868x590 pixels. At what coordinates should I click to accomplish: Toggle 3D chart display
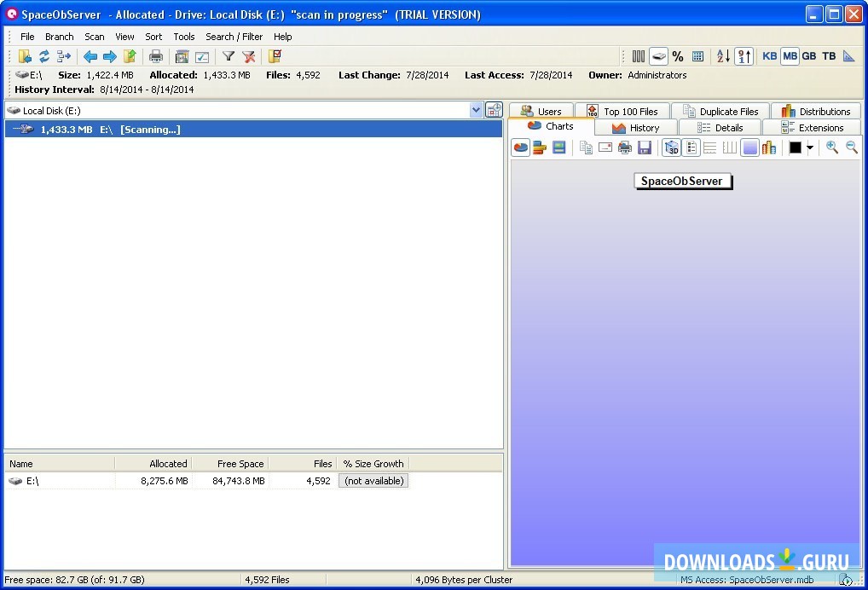(672, 147)
